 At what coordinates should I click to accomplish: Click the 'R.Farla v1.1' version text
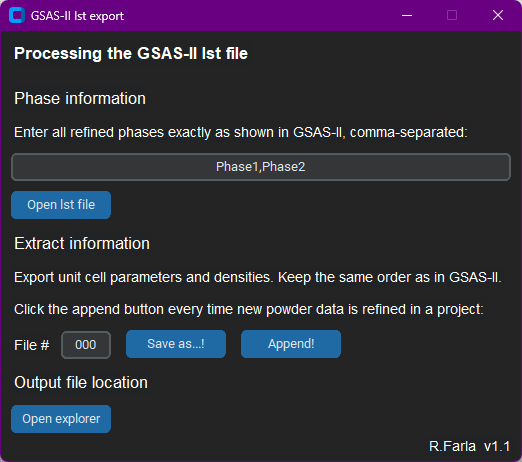[469, 446]
